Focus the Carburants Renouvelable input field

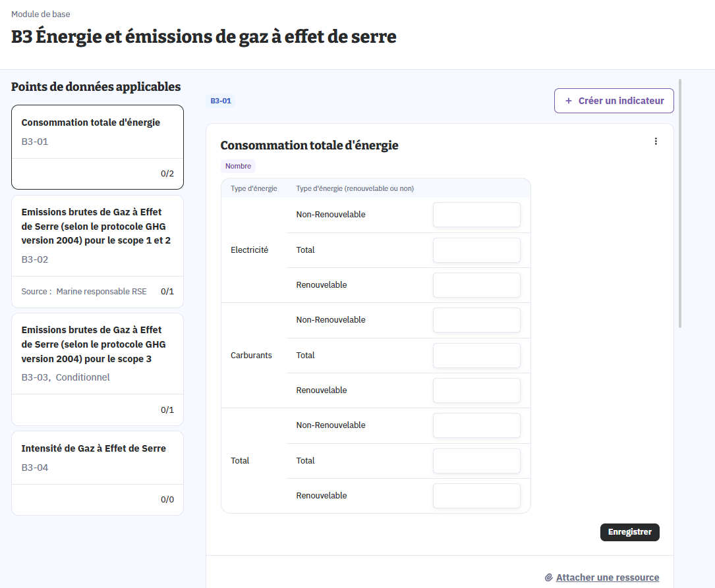[476, 390]
